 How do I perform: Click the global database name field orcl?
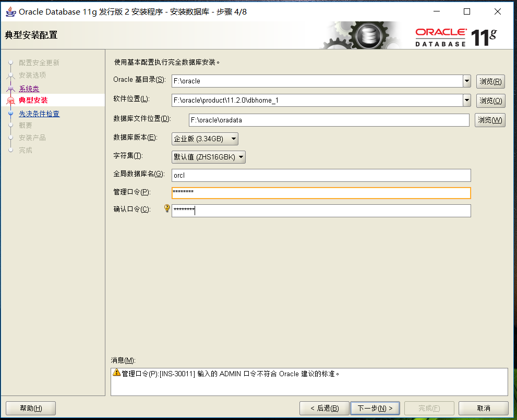click(321, 175)
